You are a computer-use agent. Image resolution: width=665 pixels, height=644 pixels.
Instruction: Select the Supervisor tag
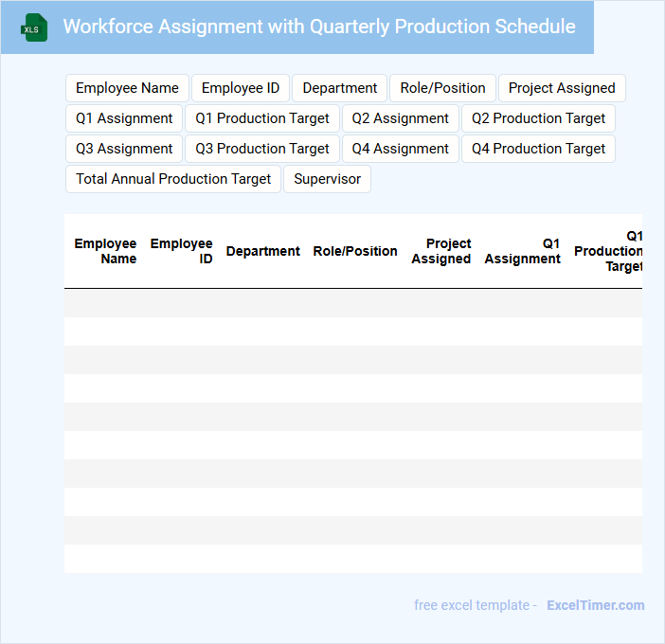pyautogui.click(x=327, y=179)
